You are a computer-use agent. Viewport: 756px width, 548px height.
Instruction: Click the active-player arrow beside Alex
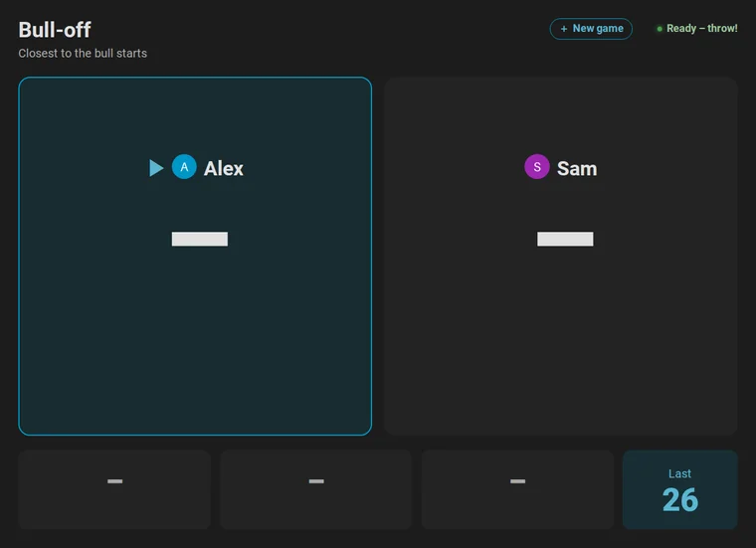pos(156,168)
